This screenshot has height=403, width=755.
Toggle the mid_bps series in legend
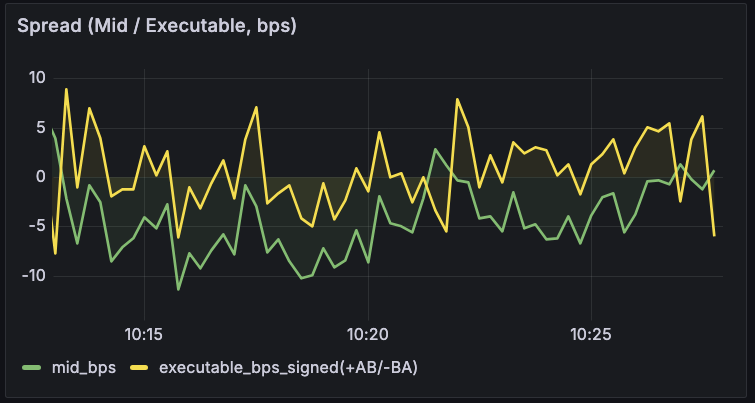pyautogui.click(x=83, y=368)
